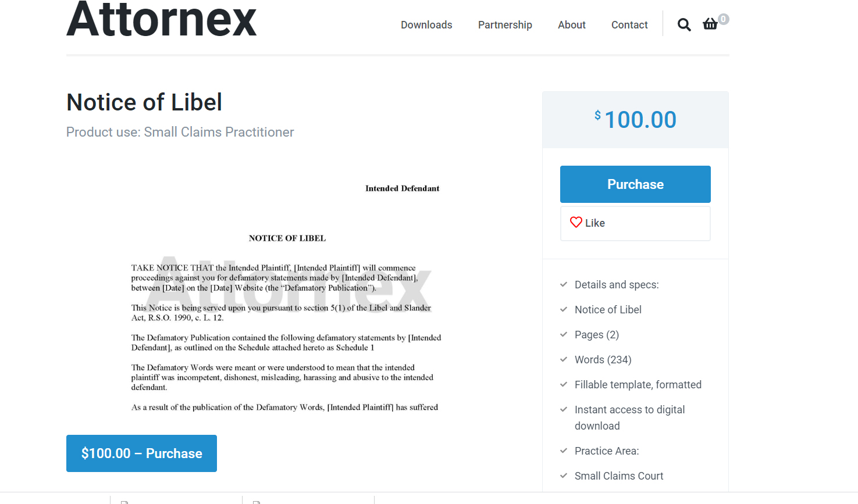Image resolution: width=858 pixels, height=504 pixels.
Task: Click the red heart icon on Like button
Action: (576, 222)
